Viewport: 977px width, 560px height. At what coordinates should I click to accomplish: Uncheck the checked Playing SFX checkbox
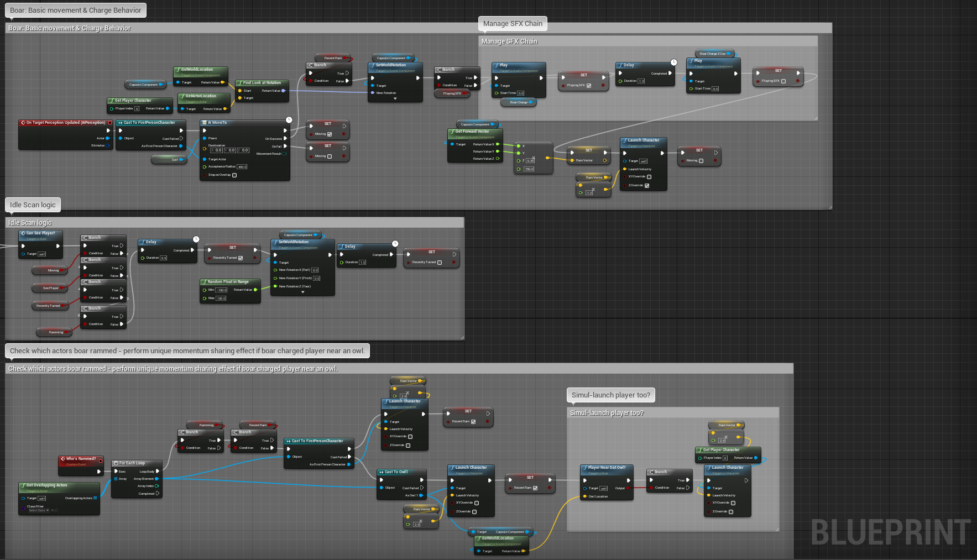[589, 86]
